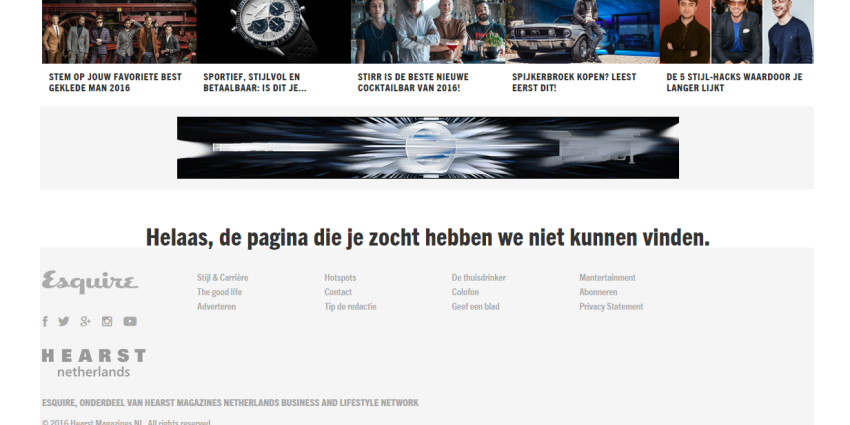This screenshot has width=850, height=425.
Task: Open article Stem op jouw favoriete best geklede man
Action: pyautogui.click(x=115, y=82)
